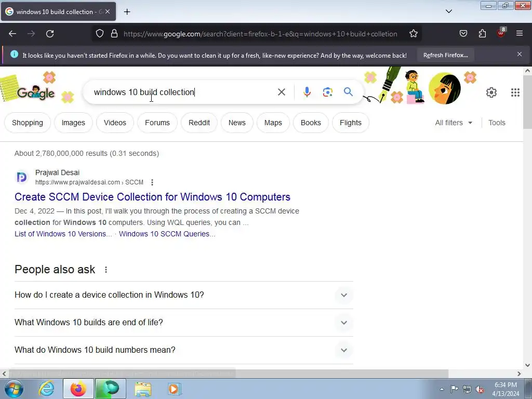
Task: Submit search with magnifier icon
Action: [348, 91]
